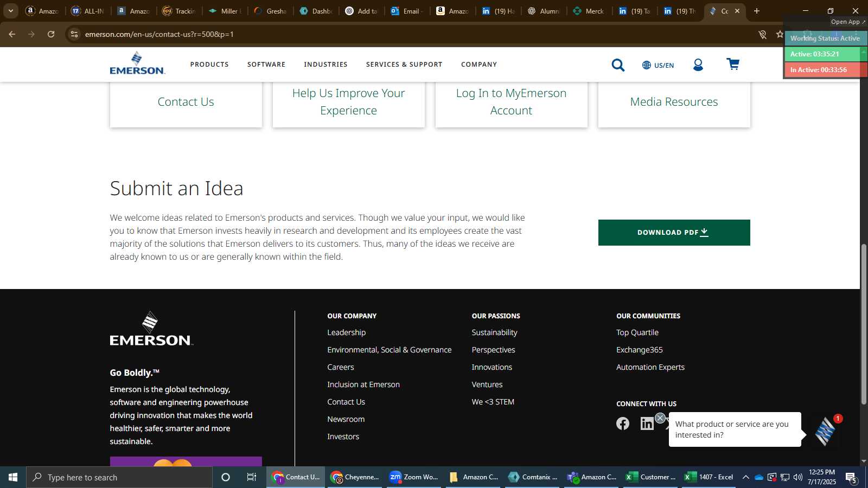Open the Investors footer link
This screenshot has height=488, width=868.
click(343, 436)
